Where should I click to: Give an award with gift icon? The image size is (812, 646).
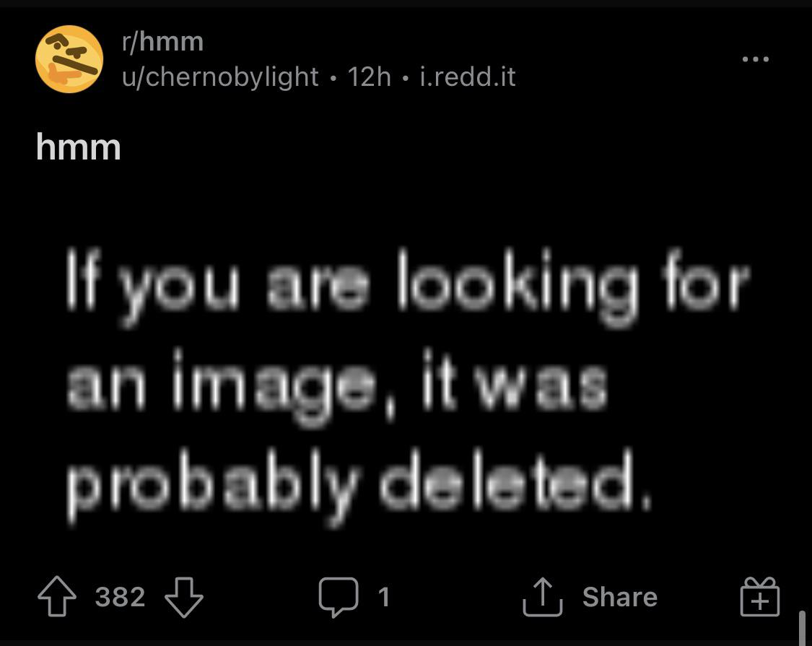coord(760,598)
